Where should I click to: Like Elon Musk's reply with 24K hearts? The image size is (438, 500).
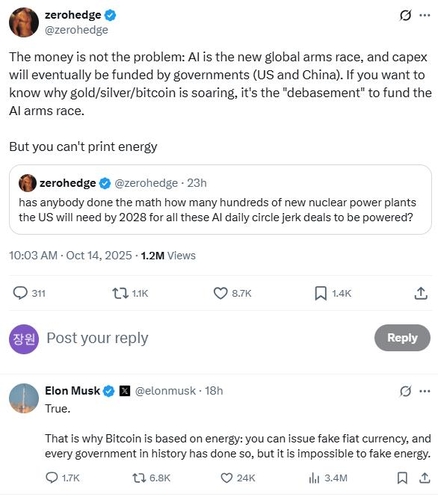[x=227, y=478]
